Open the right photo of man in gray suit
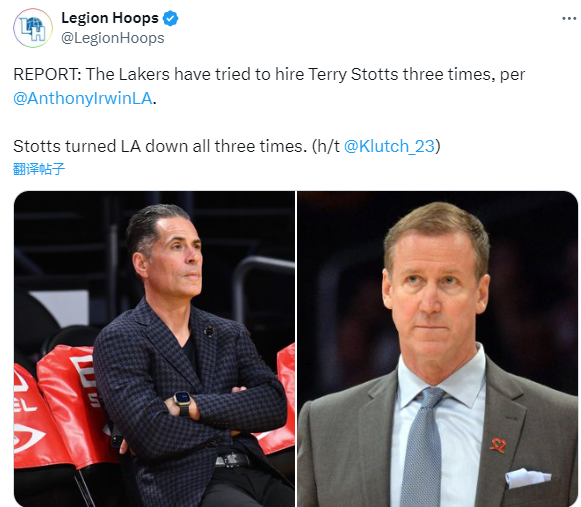581x507 pixels. click(438, 349)
